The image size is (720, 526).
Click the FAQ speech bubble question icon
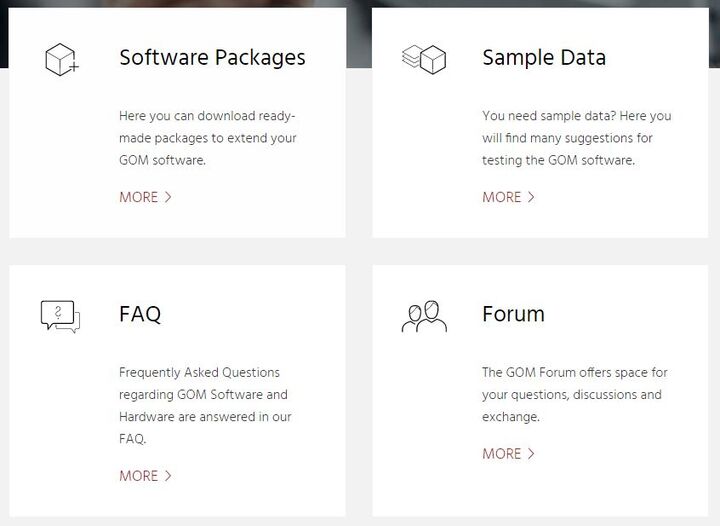click(x=60, y=316)
